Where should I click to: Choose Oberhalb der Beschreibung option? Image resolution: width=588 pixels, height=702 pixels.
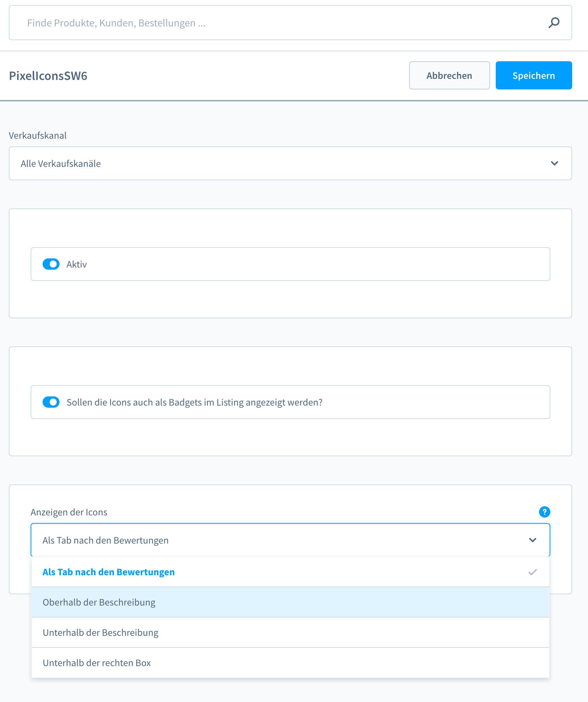tap(290, 602)
